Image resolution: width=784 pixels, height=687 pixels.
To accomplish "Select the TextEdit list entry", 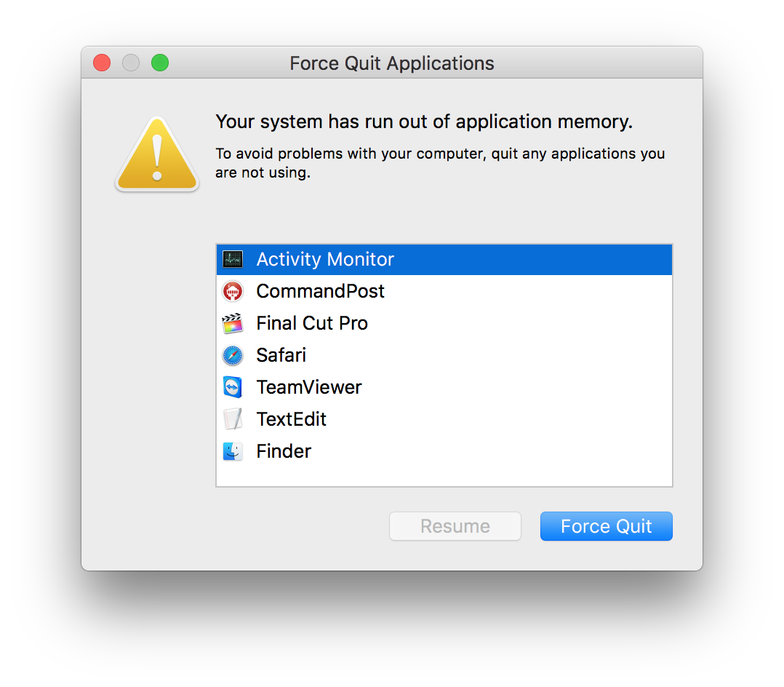I will coord(444,419).
